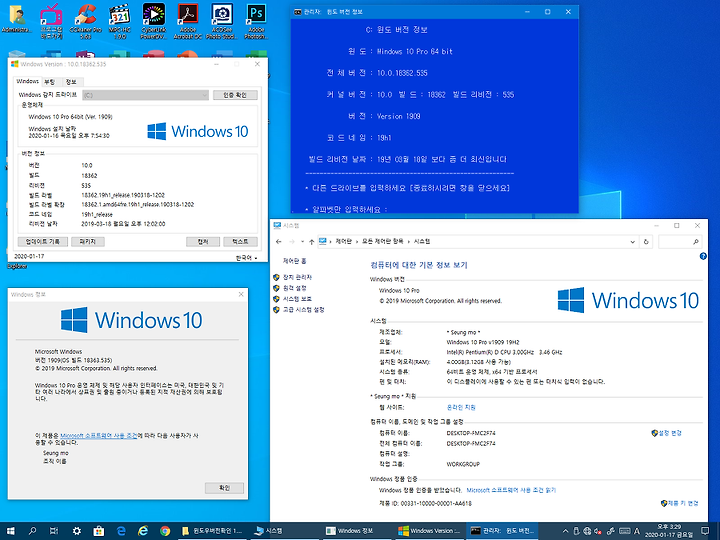This screenshot has width=720, height=540.
Task: Show hidden tray icons chevron
Action: [565, 531]
